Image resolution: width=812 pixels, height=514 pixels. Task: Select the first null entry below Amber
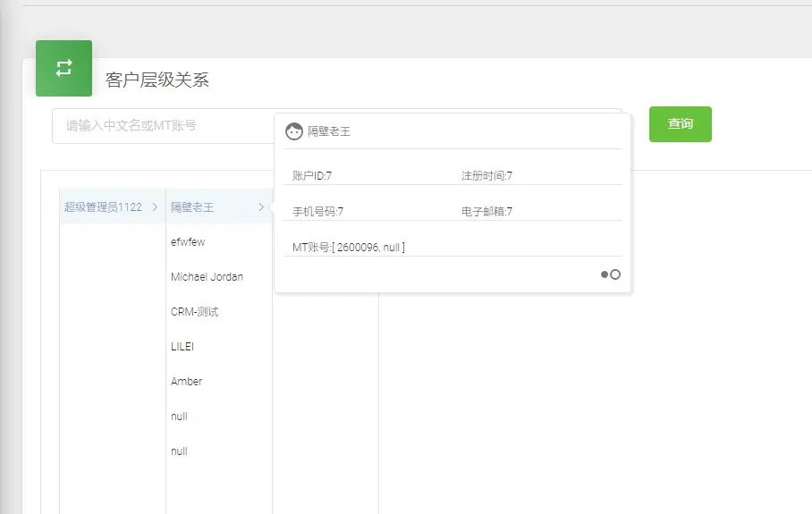point(179,417)
